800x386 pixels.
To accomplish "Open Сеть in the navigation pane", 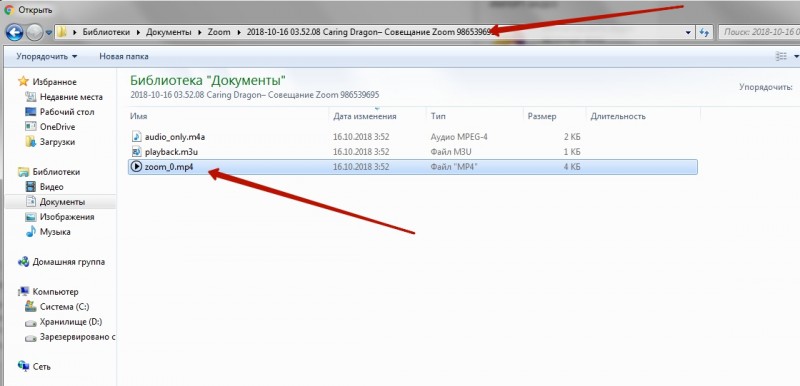I will pyautogui.click(x=41, y=367).
